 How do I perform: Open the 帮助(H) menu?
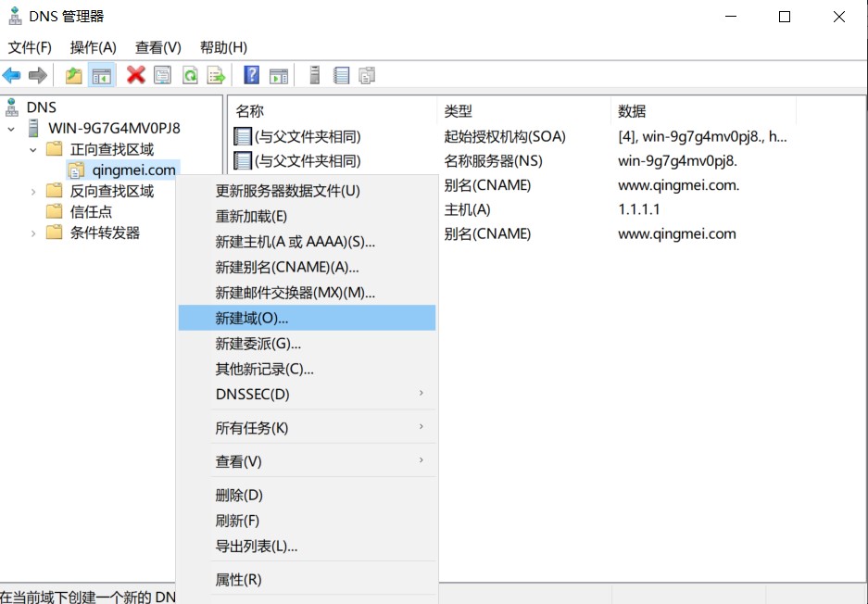[x=223, y=47]
